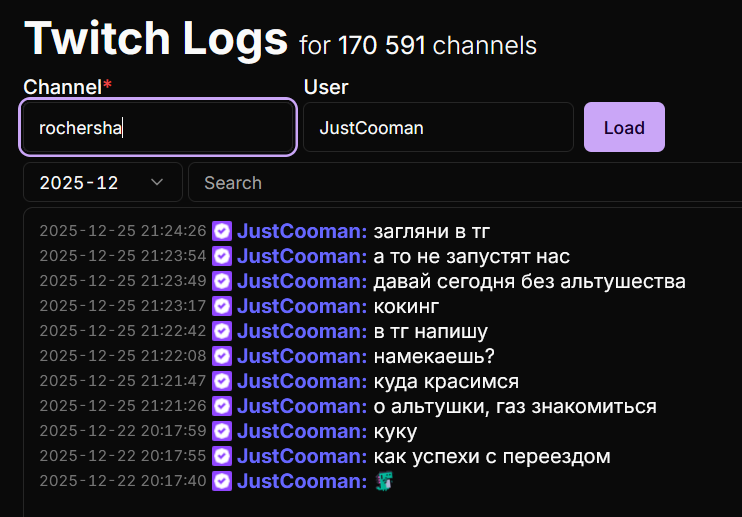
Task: Click the timestamp 2025-12-25 21:22:42
Action: pyautogui.click(x=123, y=331)
